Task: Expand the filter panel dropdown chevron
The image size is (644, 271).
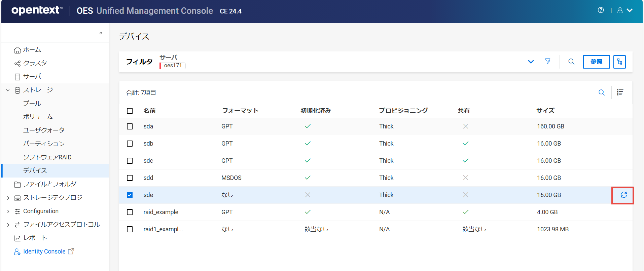Action: coord(531,62)
